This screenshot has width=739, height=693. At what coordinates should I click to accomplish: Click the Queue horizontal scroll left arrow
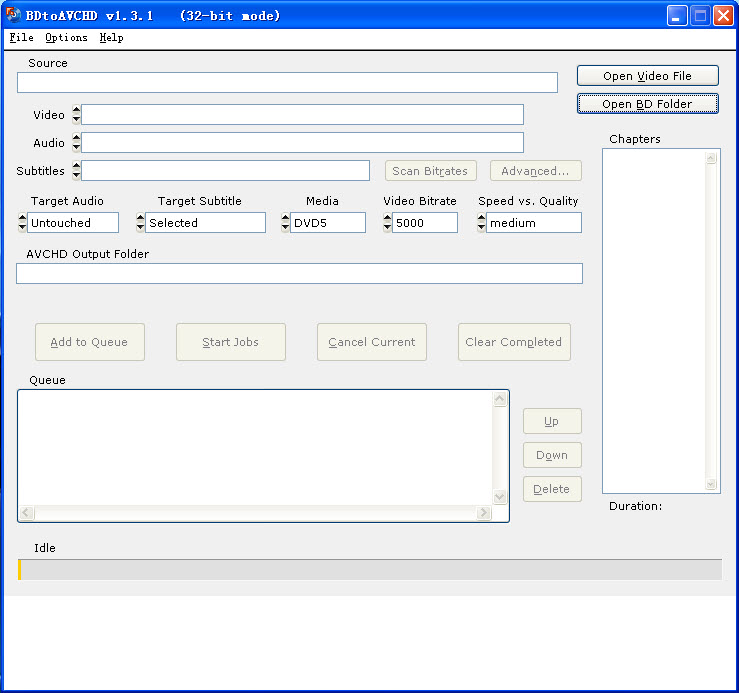point(27,512)
